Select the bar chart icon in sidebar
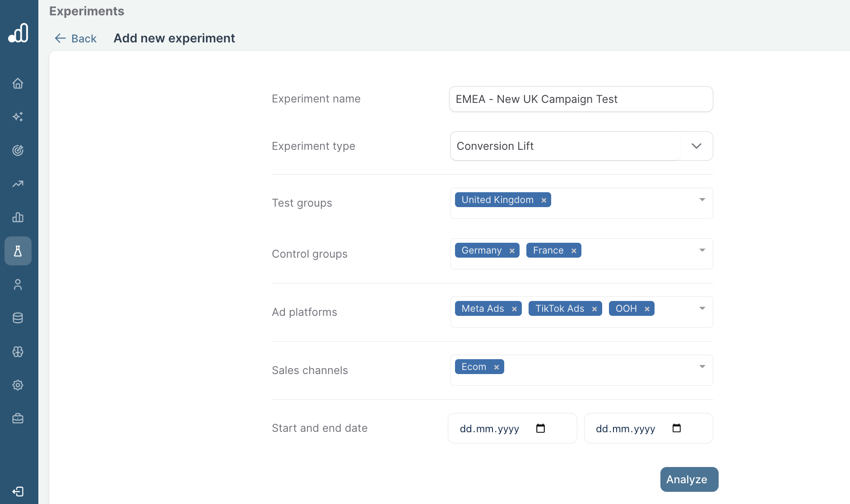The height and width of the screenshot is (504, 850). tap(18, 217)
